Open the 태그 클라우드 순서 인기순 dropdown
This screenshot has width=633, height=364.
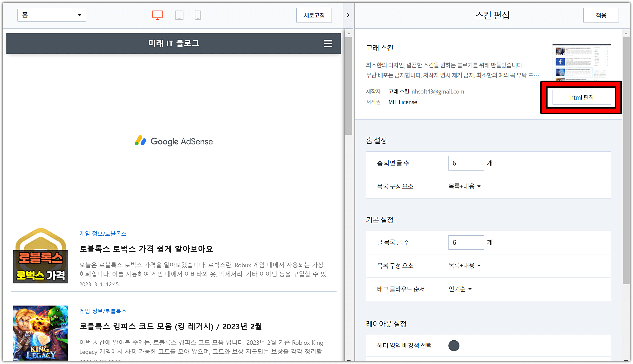click(460, 289)
